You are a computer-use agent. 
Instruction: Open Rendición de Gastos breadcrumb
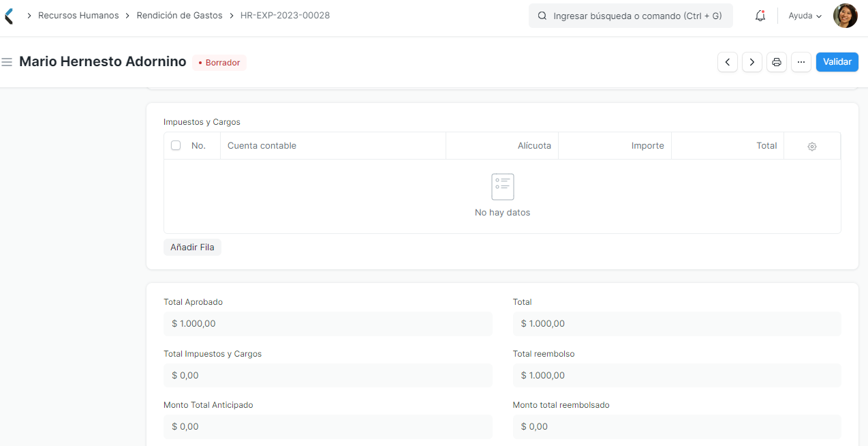tap(180, 15)
